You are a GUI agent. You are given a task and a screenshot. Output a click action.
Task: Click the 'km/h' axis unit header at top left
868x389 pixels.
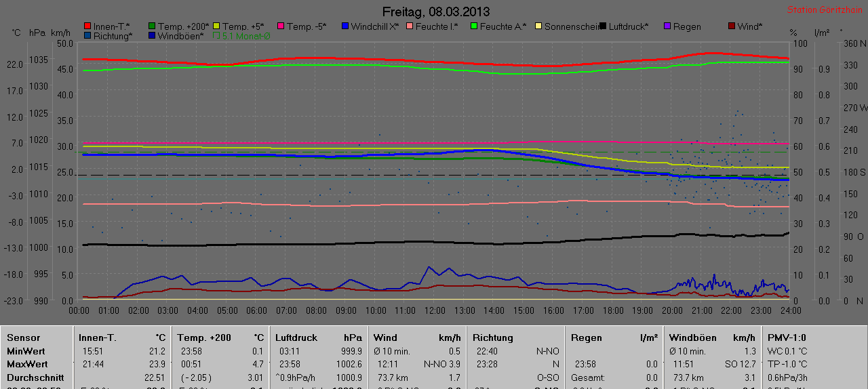point(60,33)
